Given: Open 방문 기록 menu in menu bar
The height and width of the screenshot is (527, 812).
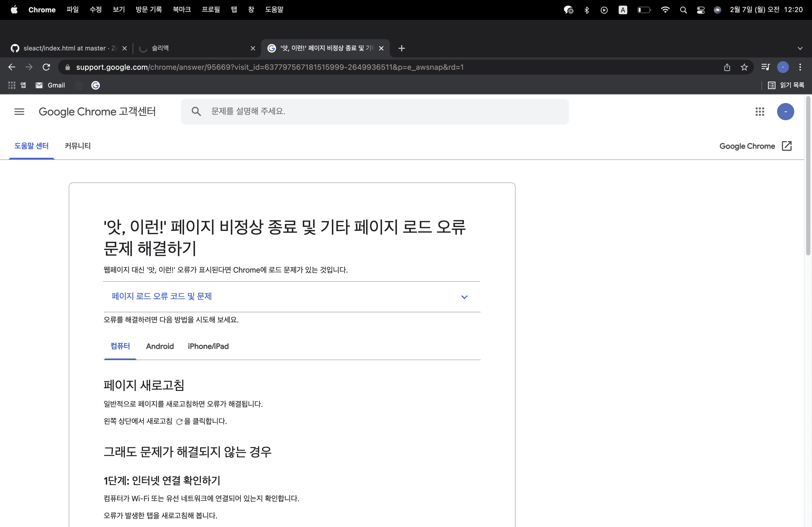Looking at the screenshot, I should 149,10.
